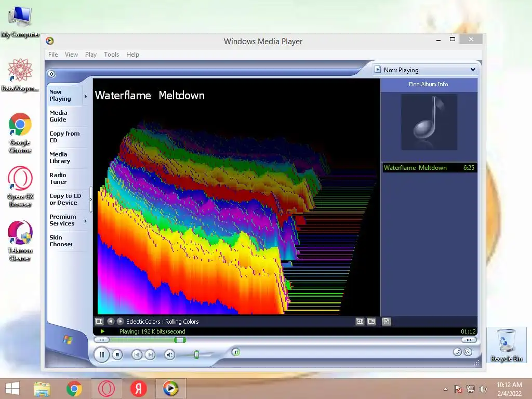The image size is (532, 399).
Task: Select previous visualization arrow
Action: pos(111,321)
